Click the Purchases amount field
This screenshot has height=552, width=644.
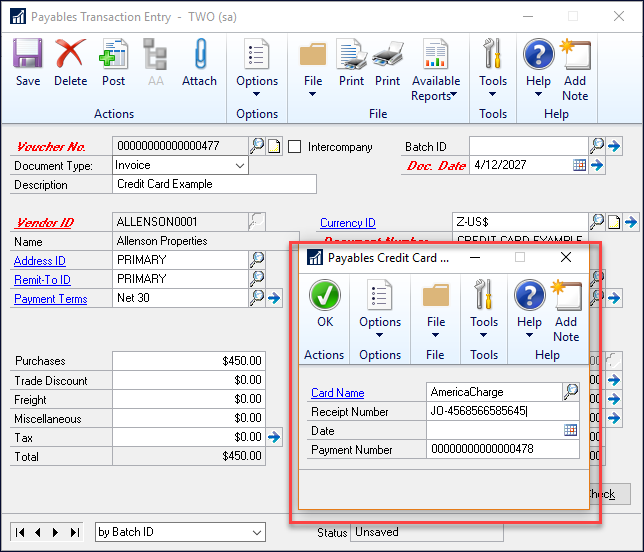(x=189, y=361)
